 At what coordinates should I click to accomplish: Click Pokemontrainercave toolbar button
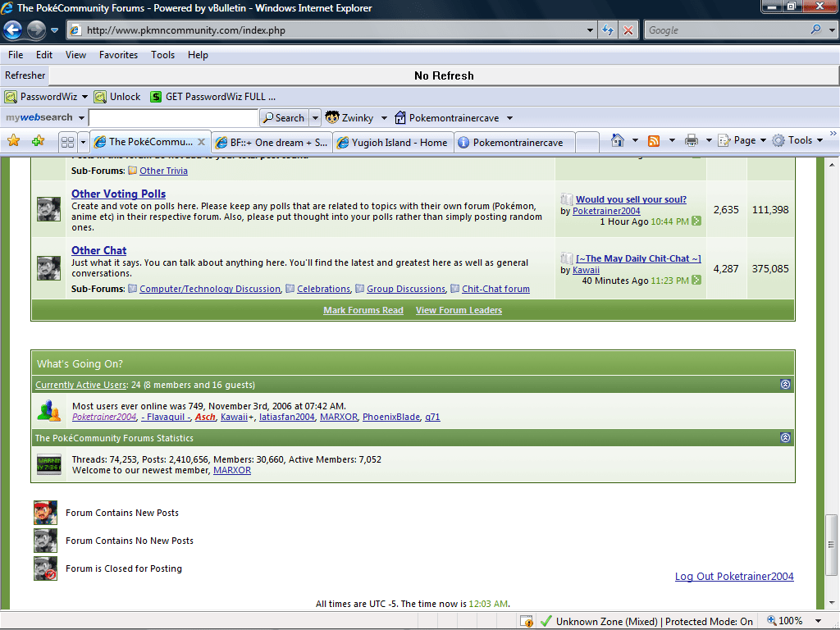tap(447, 118)
